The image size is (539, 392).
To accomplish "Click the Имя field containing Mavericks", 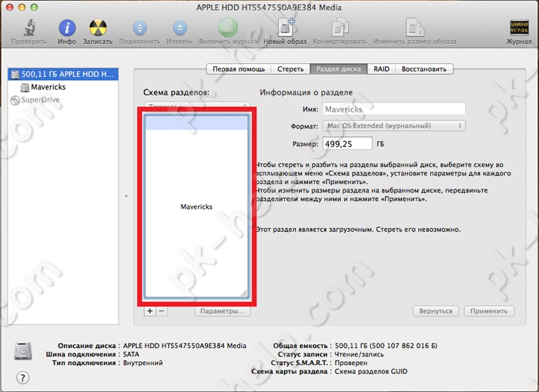I will pyautogui.click(x=394, y=109).
